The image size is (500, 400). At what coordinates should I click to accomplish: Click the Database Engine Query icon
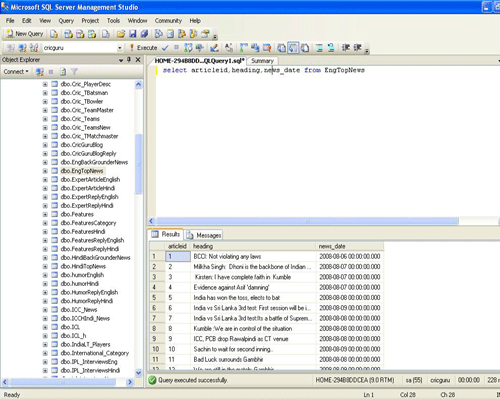click(x=54, y=34)
